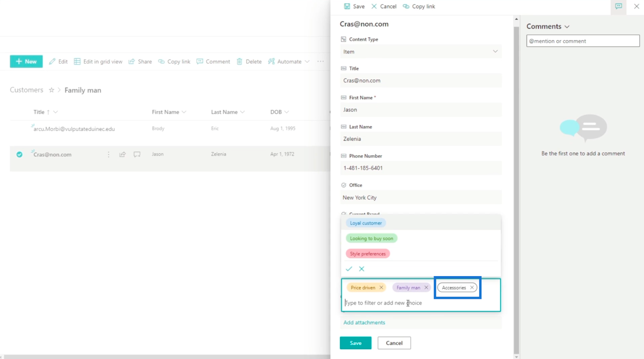
Task: Select the Loyal customer choice
Action: 366,223
